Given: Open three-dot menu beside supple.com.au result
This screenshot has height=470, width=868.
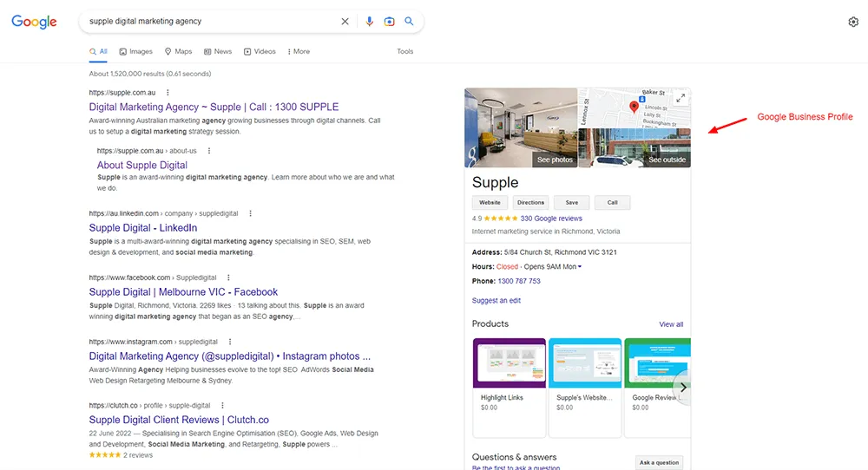Looking at the screenshot, I should 168,92.
